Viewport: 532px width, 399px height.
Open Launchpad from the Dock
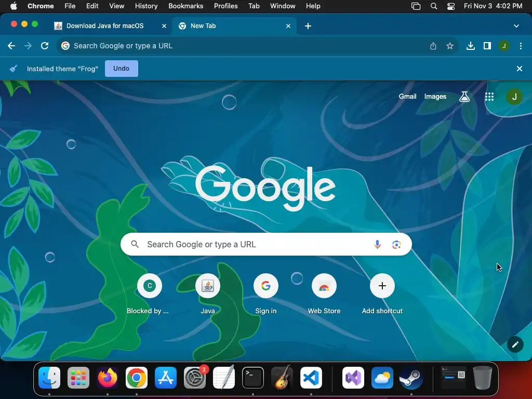[x=78, y=378]
